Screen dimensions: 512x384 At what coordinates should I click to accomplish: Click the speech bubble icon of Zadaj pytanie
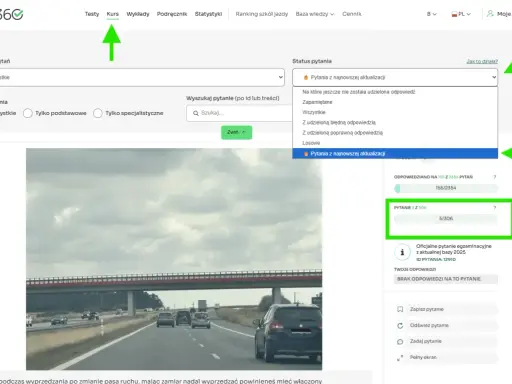tap(400, 342)
